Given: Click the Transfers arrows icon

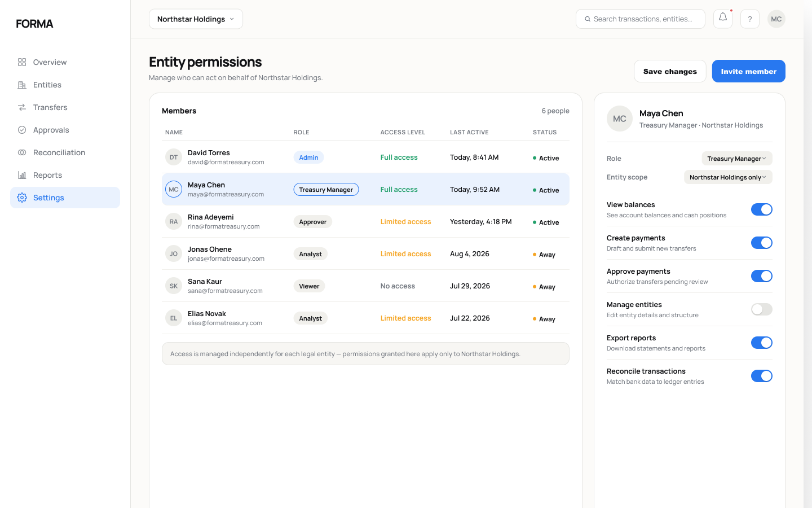Looking at the screenshot, I should pos(22,107).
